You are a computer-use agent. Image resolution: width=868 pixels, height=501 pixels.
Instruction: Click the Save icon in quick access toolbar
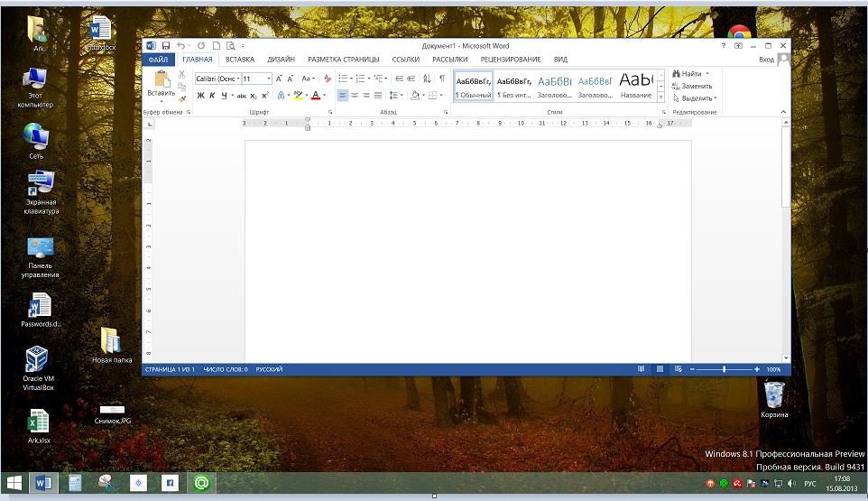tap(165, 45)
